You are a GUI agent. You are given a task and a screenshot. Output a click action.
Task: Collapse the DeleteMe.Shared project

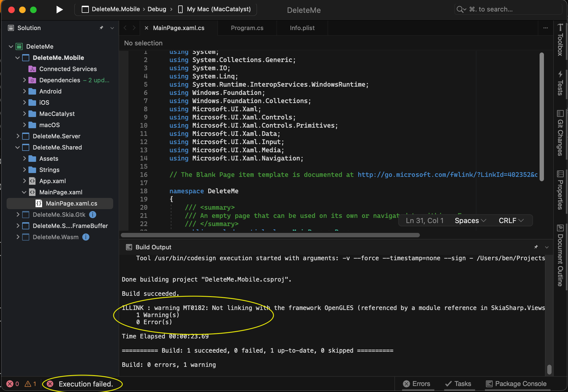[18, 147]
